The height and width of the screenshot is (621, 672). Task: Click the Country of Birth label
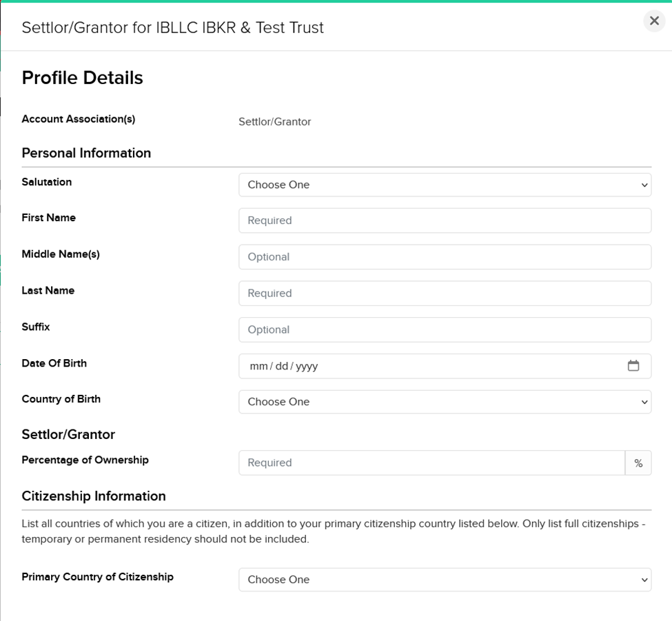coord(61,399)
